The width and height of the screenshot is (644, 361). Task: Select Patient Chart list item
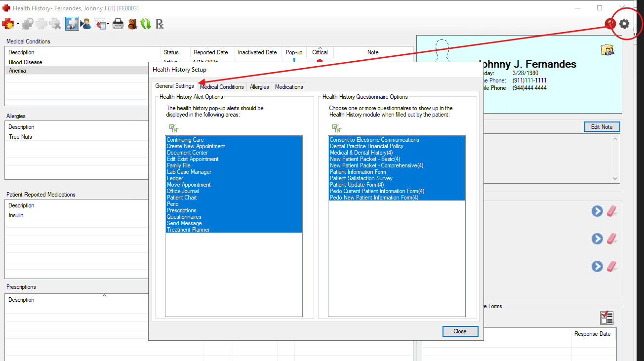point(234,198)
